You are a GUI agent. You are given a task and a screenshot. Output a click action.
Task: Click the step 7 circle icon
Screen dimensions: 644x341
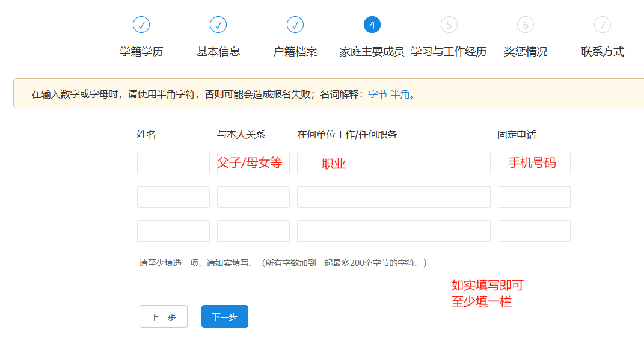pos(603,25)
